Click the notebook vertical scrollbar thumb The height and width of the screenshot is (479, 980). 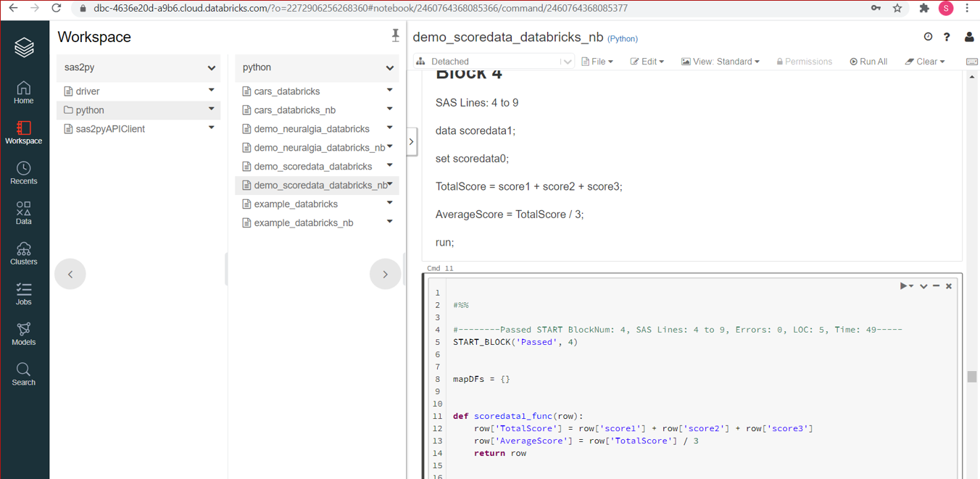(972, 377)
